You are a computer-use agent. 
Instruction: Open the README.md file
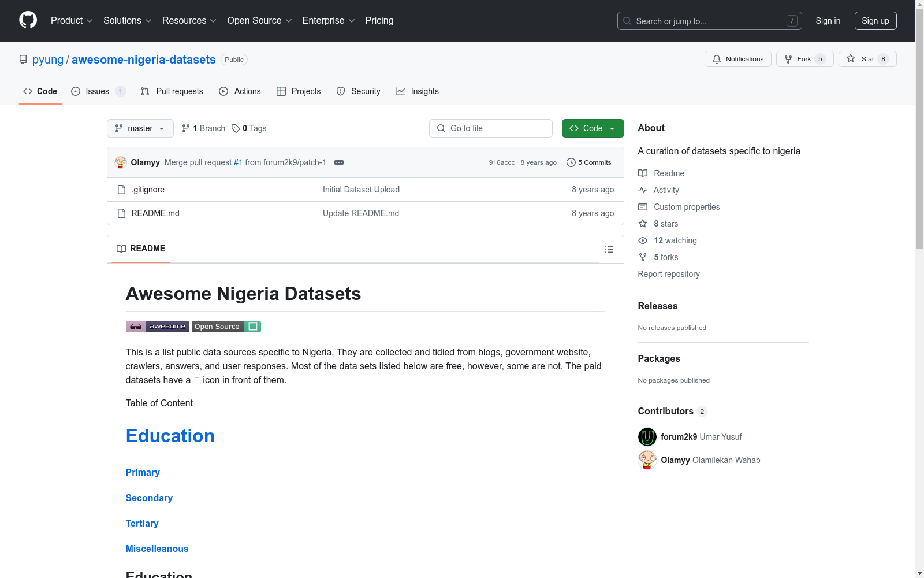point(155,213)
